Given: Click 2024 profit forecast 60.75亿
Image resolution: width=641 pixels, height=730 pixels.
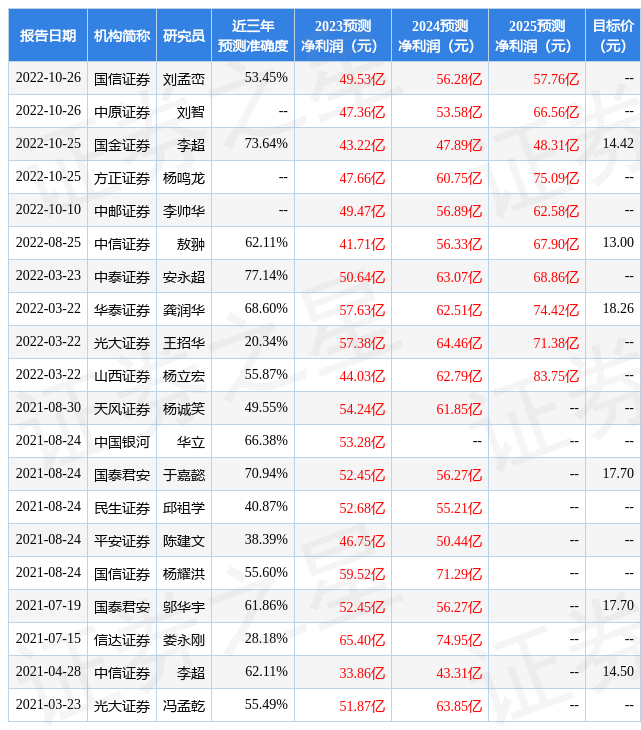Looking at the screenshot, I should pyautogui.click(x=459, y=178).
